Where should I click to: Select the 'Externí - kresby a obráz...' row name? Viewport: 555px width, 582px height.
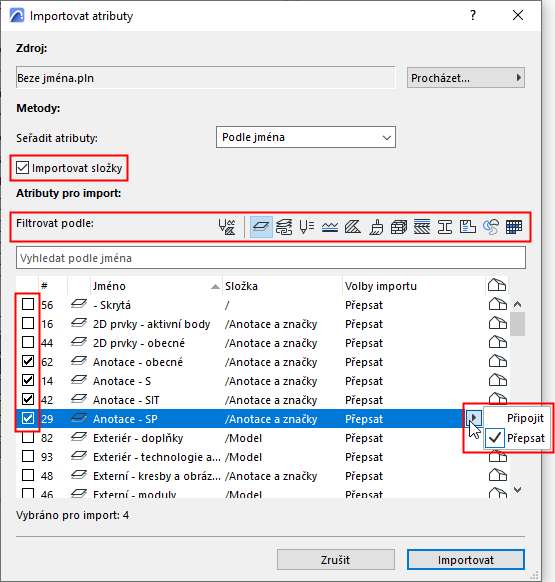[157, 476]
